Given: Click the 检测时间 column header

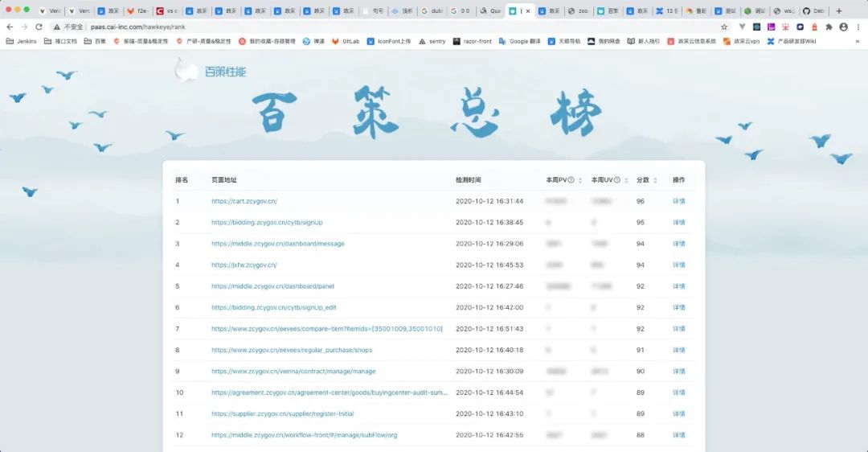Looking at the screenshot, I should [469, 180].
